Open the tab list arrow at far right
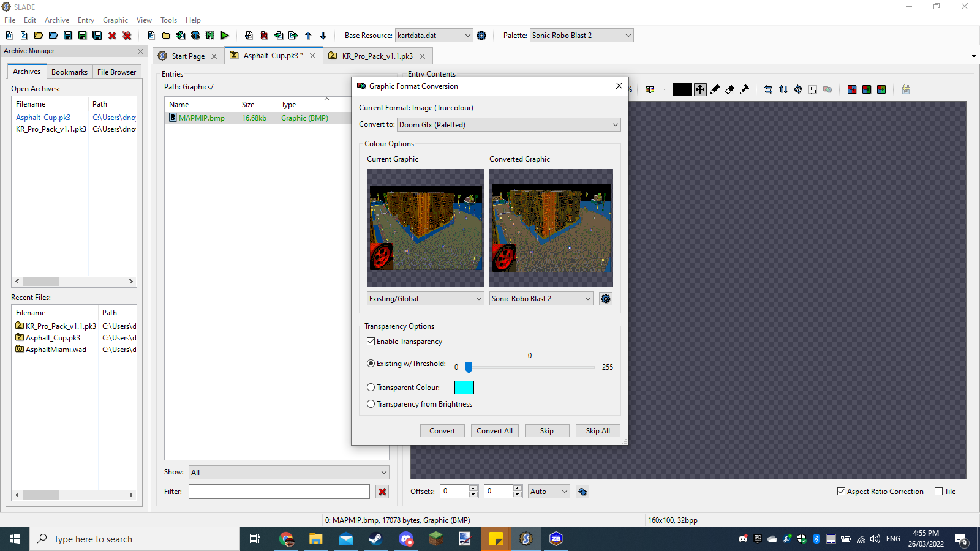Screen dimensions: 980x551 click(x=974, y=56)
